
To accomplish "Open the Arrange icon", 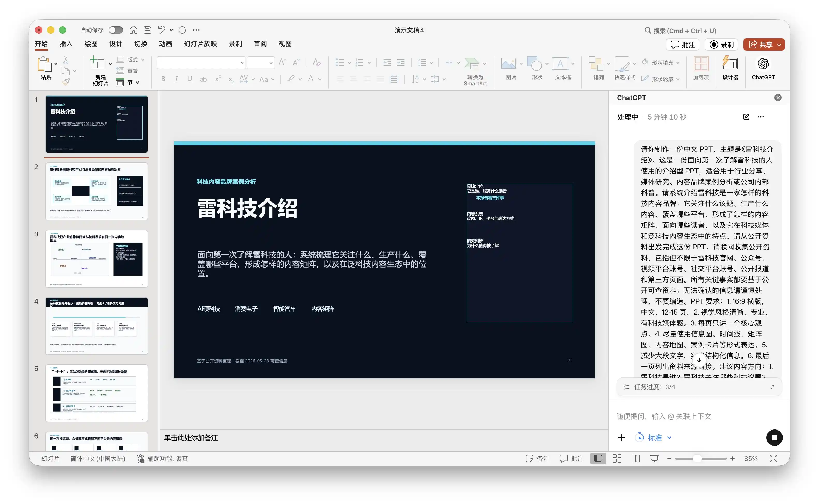I will pos(596,63).
